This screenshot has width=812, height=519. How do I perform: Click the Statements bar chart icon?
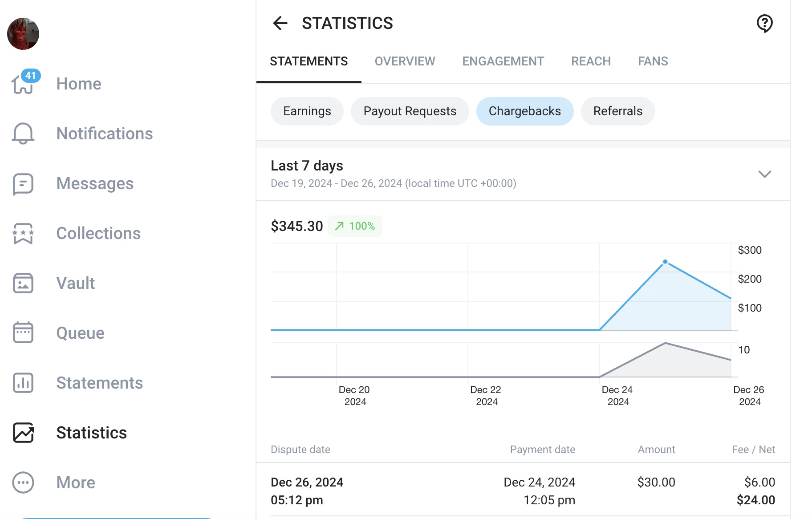coord(23,383)
